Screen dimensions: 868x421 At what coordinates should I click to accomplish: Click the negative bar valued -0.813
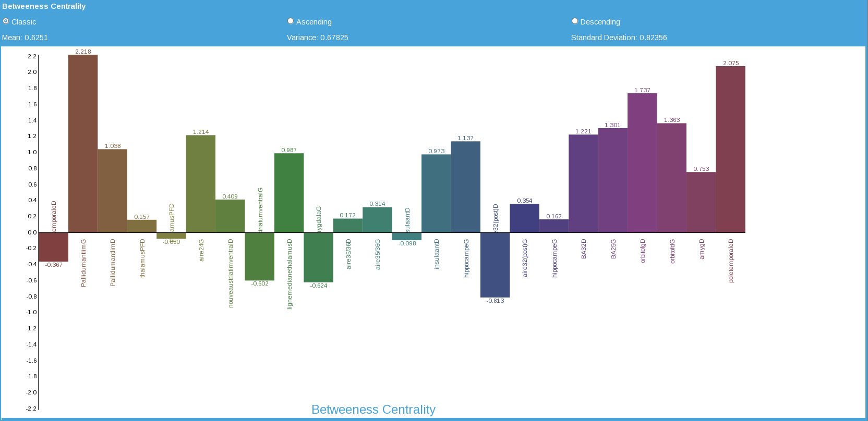point(495,265)
